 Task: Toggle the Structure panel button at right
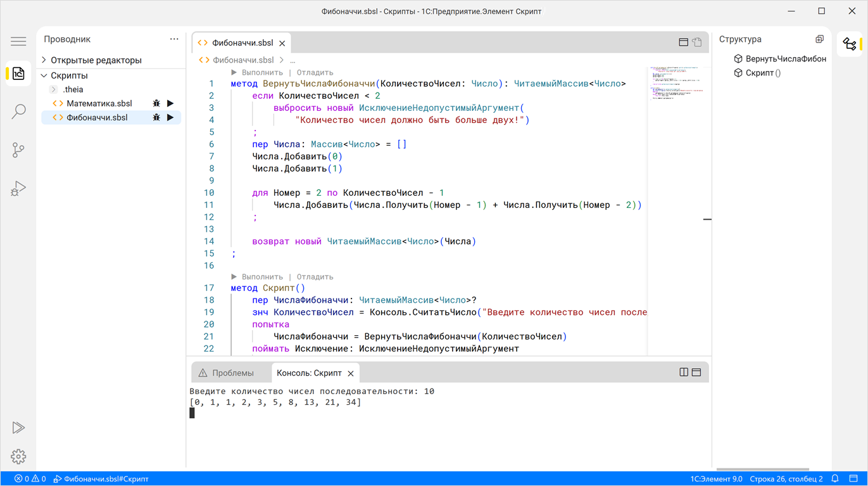[850, 44]
